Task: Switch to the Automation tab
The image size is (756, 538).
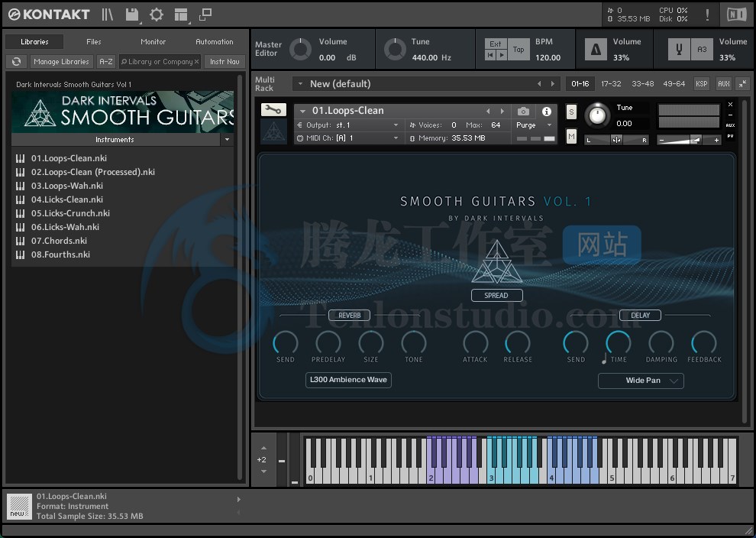Action: pos(214,42)
